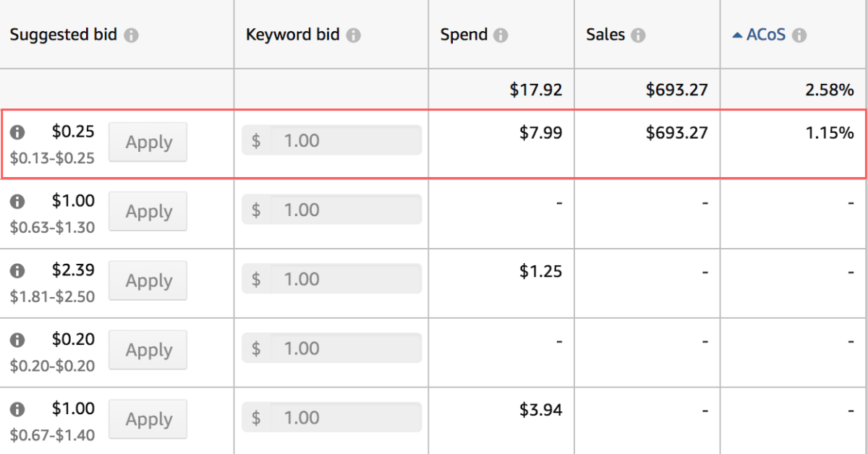
Task: Click keyword bid field in highlighted row
Action: pos(344,140)
